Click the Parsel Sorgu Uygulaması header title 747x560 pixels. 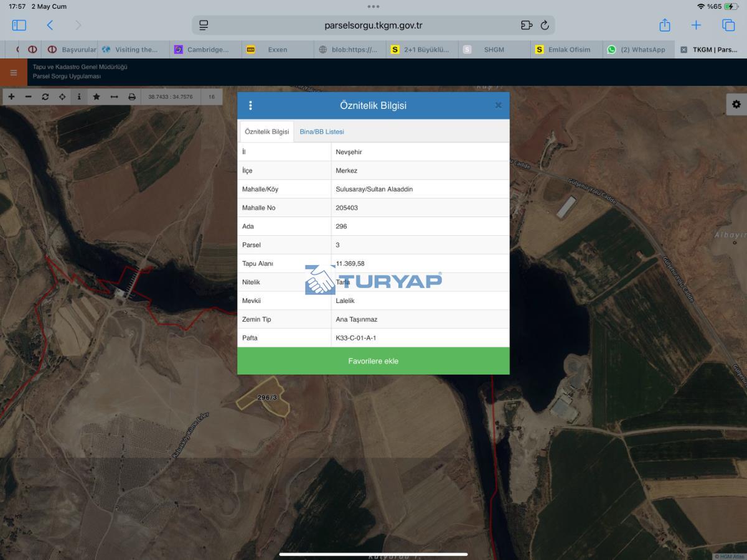pyautogui.click(x=67, y=77)
